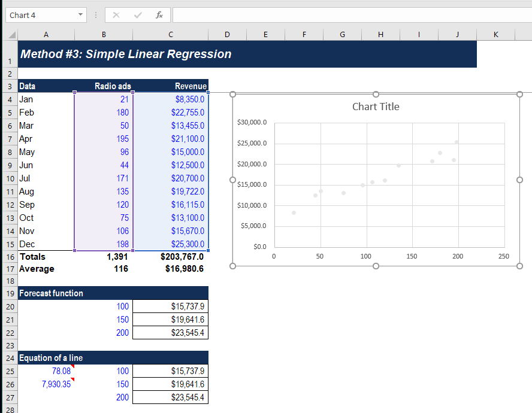Click the right-middle chart resize handle
532x413 pixels.
click(x=519, y=180)
